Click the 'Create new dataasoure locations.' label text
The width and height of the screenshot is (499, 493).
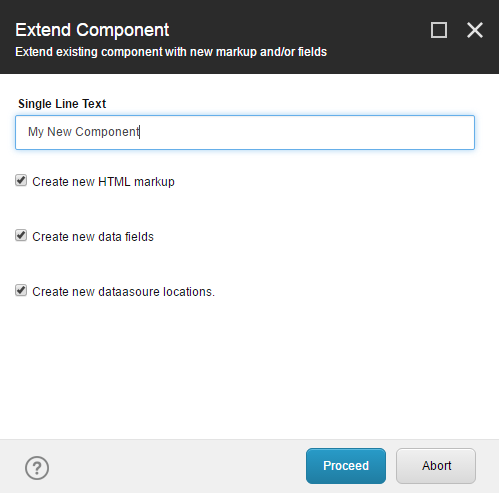coord(124,292)
